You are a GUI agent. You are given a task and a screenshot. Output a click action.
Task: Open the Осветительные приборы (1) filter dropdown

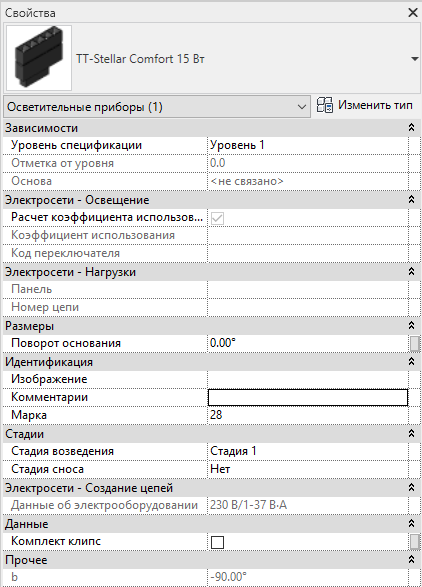tap(157, 107)
